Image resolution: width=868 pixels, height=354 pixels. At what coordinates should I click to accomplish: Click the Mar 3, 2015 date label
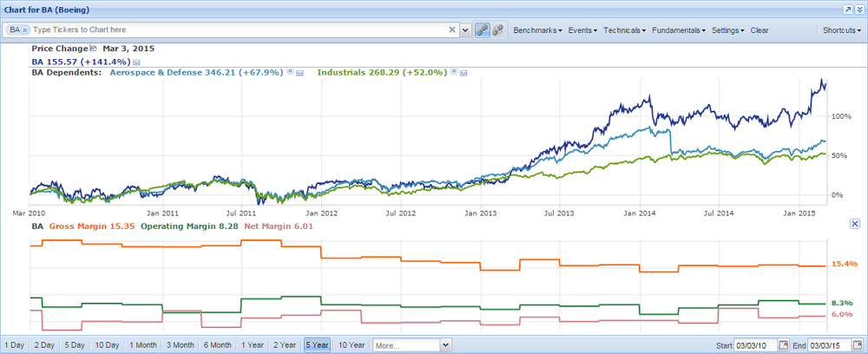(x=128, y=48)
